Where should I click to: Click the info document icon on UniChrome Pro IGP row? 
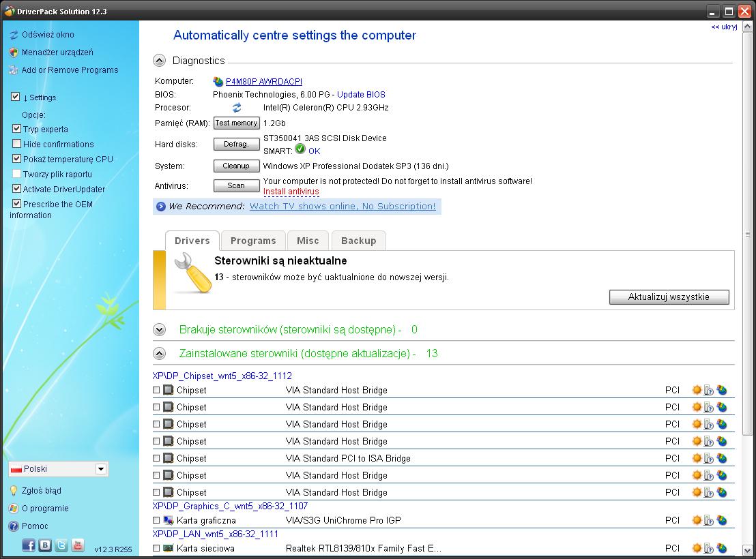(x=709, y=521)
